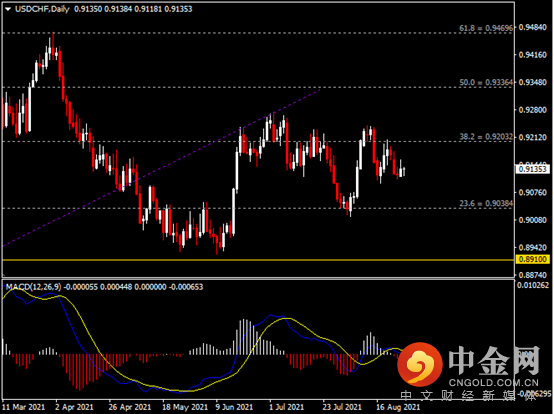Click the current price tag 0.91353
554x414 pixels.
(533, 169)
